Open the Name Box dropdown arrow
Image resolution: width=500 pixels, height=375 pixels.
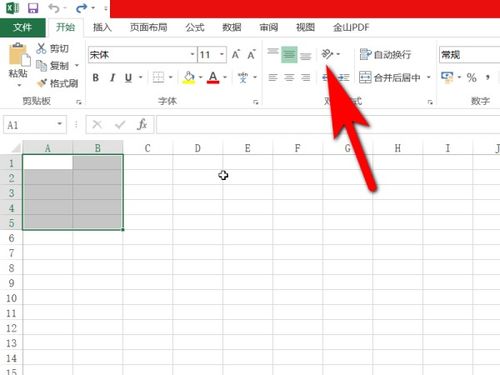(60, 124)
